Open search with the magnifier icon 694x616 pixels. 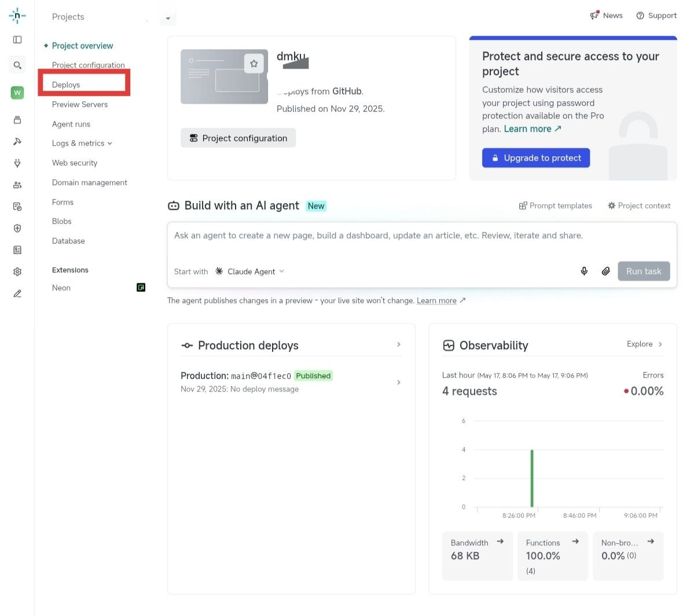17,65
